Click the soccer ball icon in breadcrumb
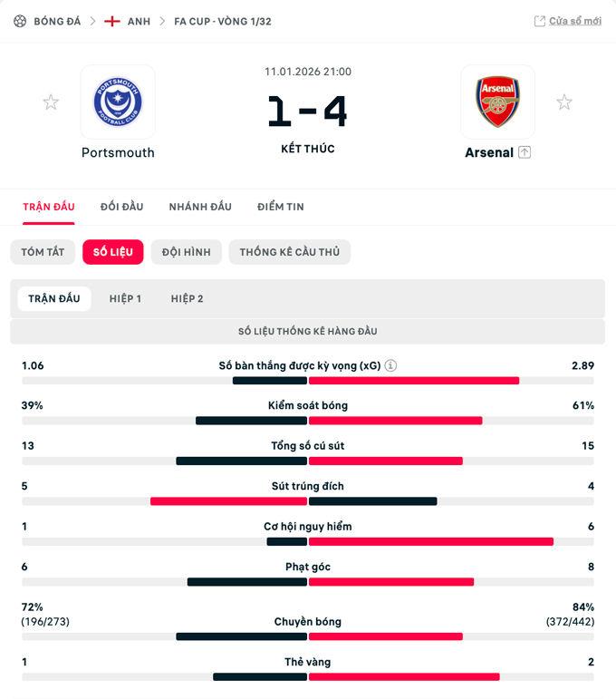 (20, 21)
